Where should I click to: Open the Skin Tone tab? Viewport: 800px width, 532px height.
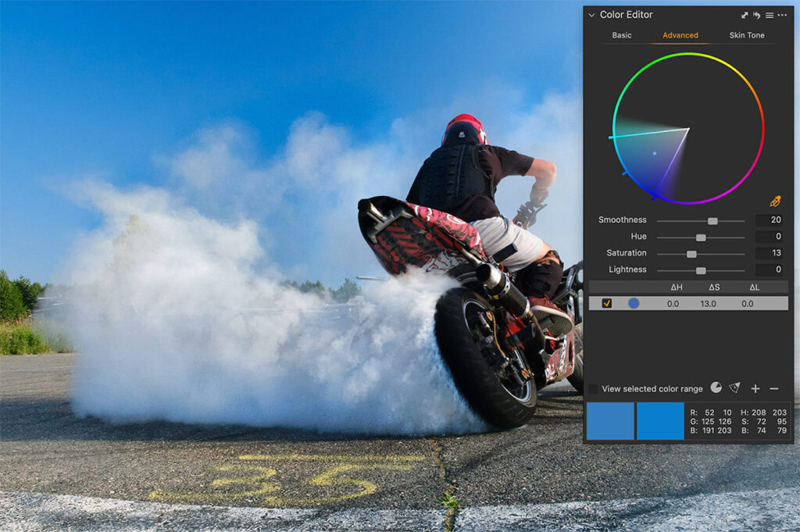[x=746, y=35]
